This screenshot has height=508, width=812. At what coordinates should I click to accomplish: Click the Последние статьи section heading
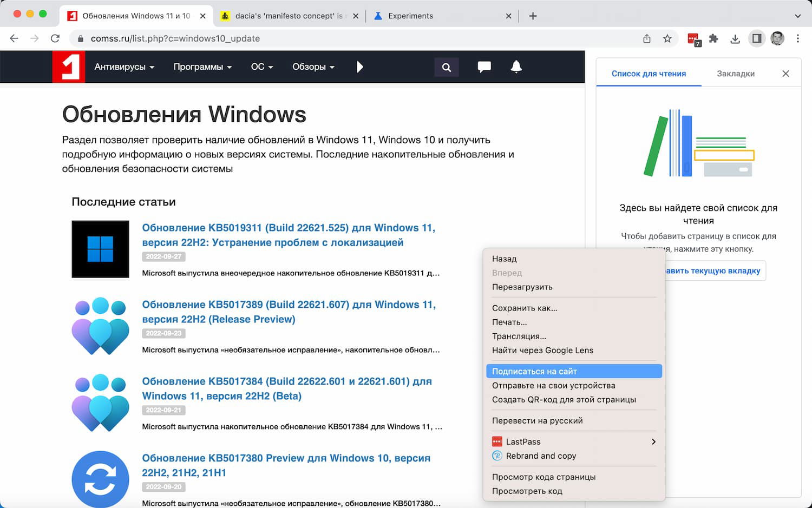click(x=123, y=202)
